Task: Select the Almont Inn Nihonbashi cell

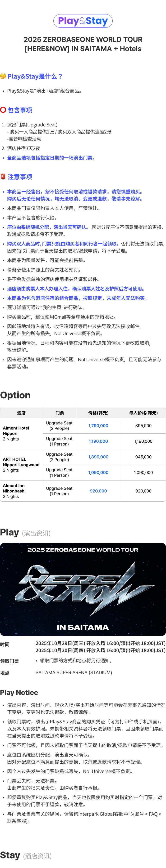Action: 21,491
